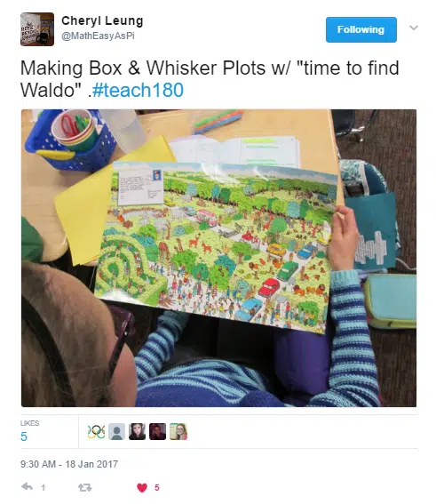The image size is (436, 504).
Task: Click the reply arrow icon
Action: click(x=27, y=487)
